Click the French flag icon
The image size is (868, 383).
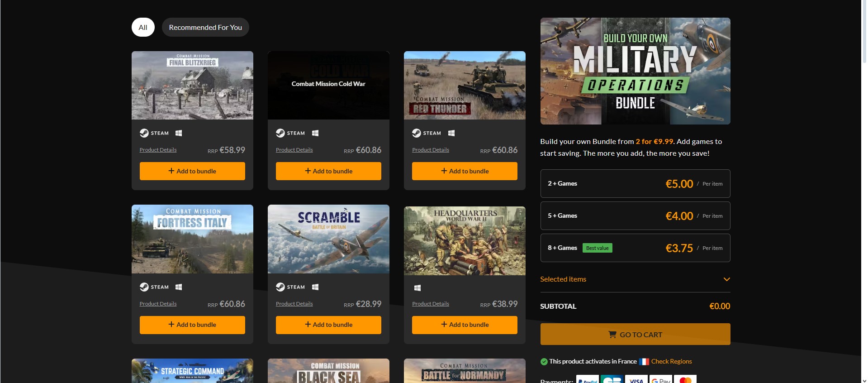[644, 362]
